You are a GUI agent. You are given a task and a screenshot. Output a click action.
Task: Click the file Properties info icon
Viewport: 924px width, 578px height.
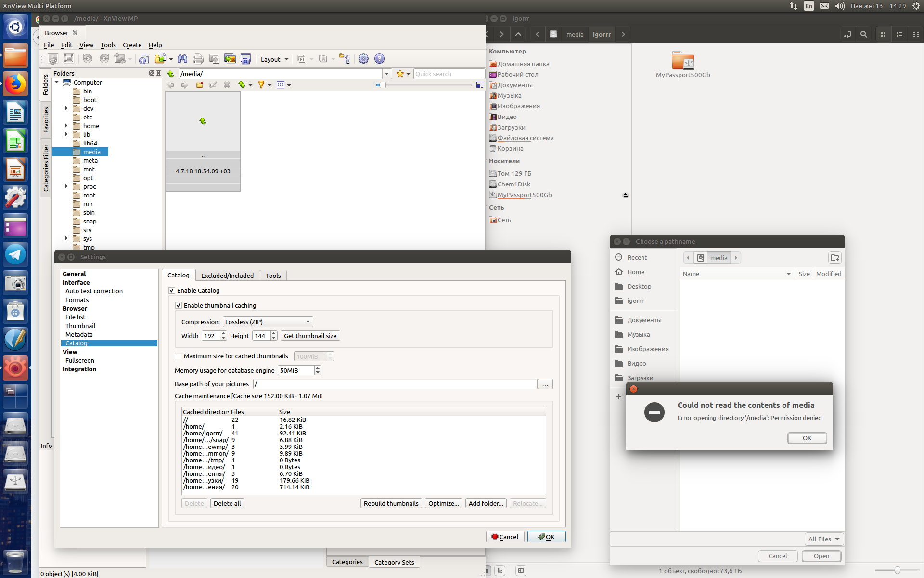144,59
